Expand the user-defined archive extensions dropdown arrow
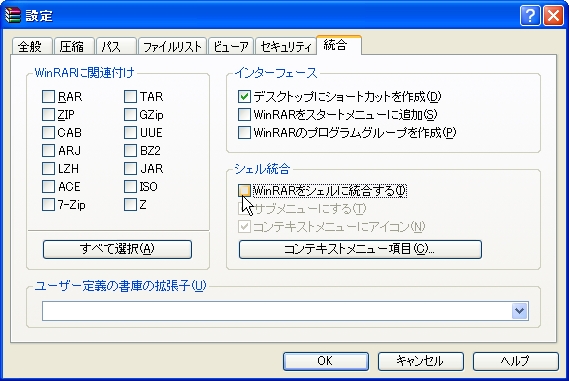Screen dimensions: 569x381 point(520,311)
